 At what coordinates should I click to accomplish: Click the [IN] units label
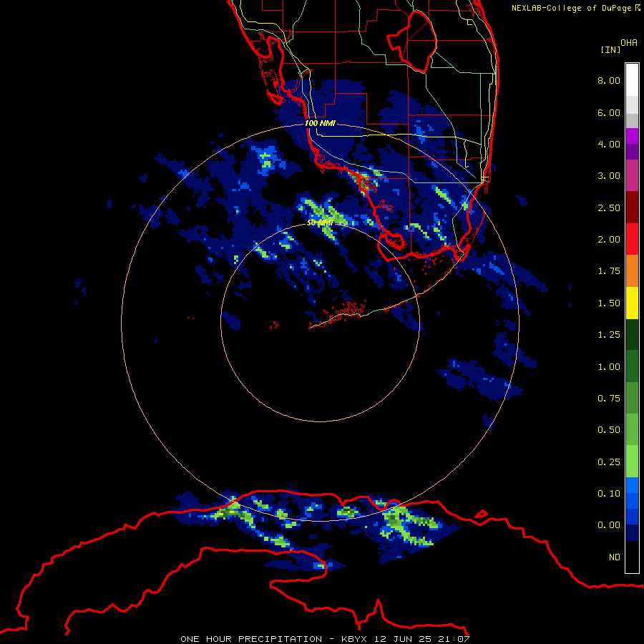pyautogui.click(x=610, y=49)
